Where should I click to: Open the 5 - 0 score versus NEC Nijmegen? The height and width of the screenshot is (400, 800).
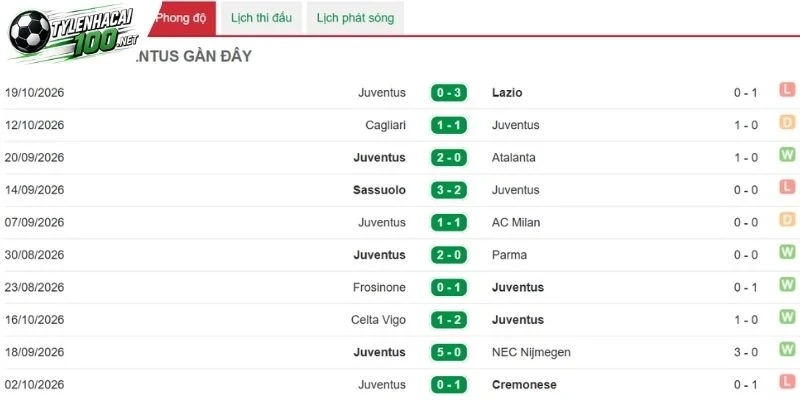(448, 353)
